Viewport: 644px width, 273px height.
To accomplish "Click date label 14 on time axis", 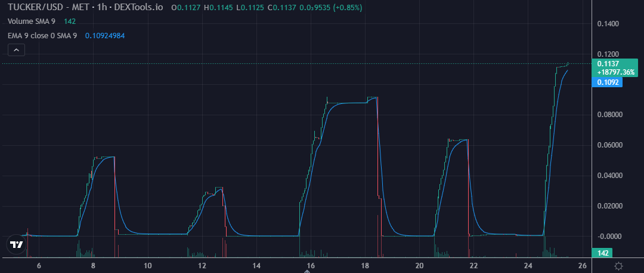I will (256, 266).
